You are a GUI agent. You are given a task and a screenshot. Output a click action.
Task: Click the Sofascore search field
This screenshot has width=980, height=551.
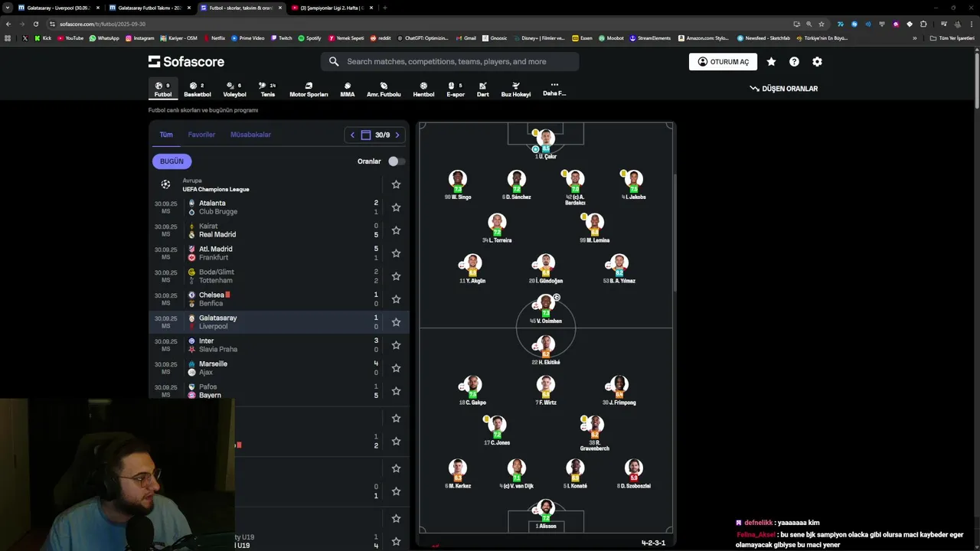(450, 61)
